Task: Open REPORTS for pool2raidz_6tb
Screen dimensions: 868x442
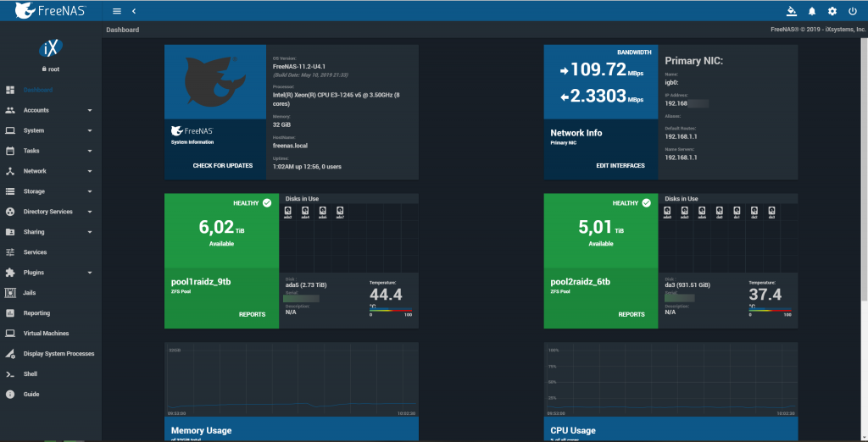Action: tap(631, 314)
